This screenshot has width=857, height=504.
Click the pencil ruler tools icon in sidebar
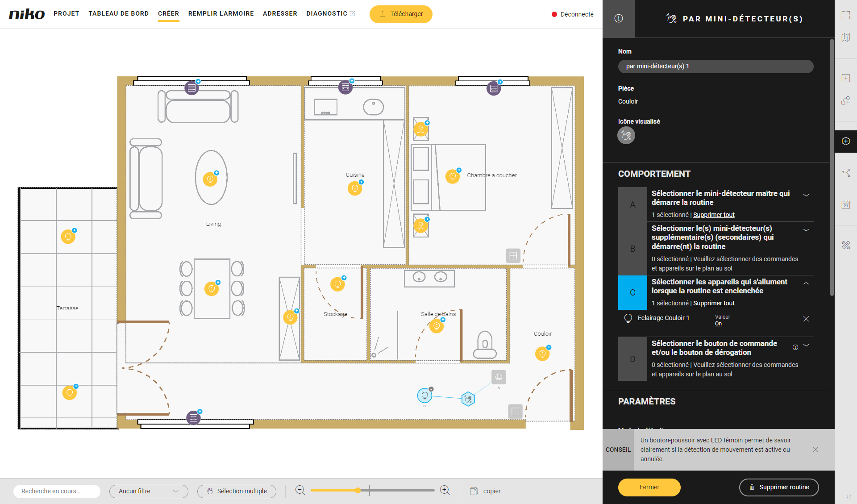(x=845, y=245)
